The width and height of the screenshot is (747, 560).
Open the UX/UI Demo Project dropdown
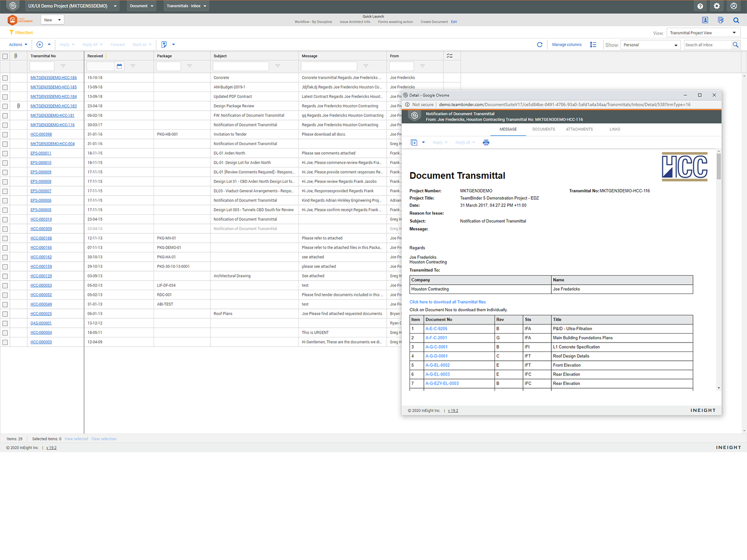click(x=72, y=6)
